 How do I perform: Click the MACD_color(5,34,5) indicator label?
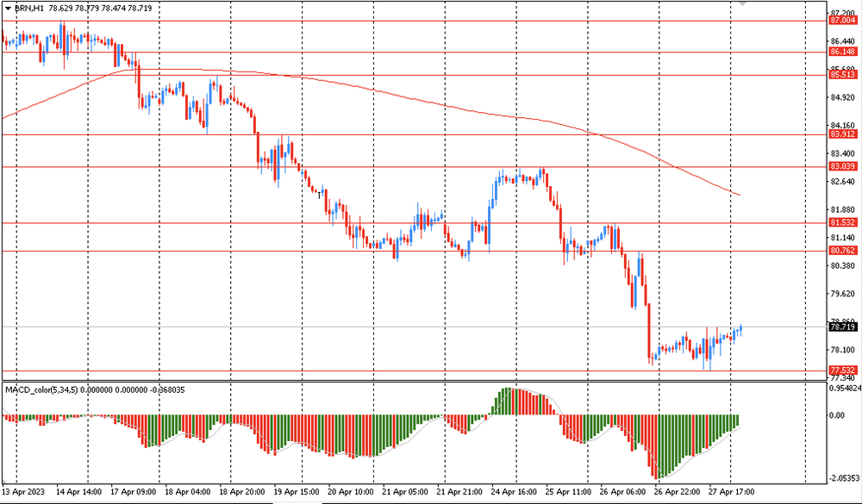click(x=42, y=389)
